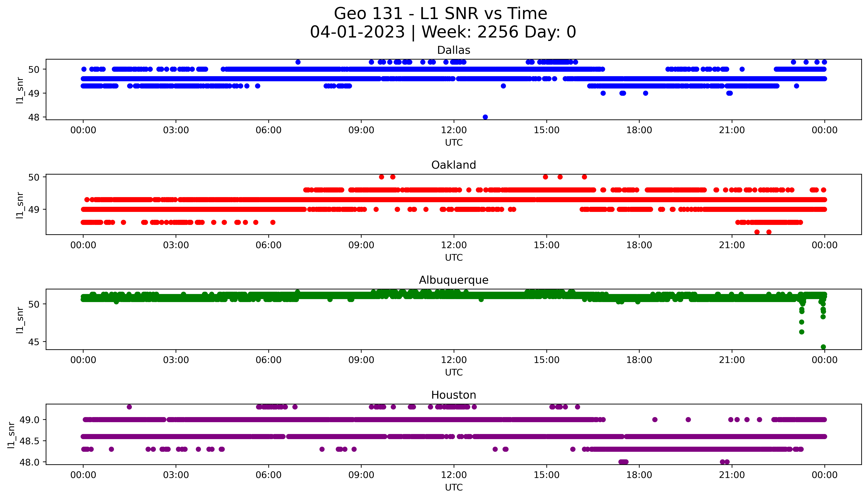Viewport: 868px width, 499px height.
Task: Click the 03:00 tick label on Dallas plot
Action: pos(176,131)
